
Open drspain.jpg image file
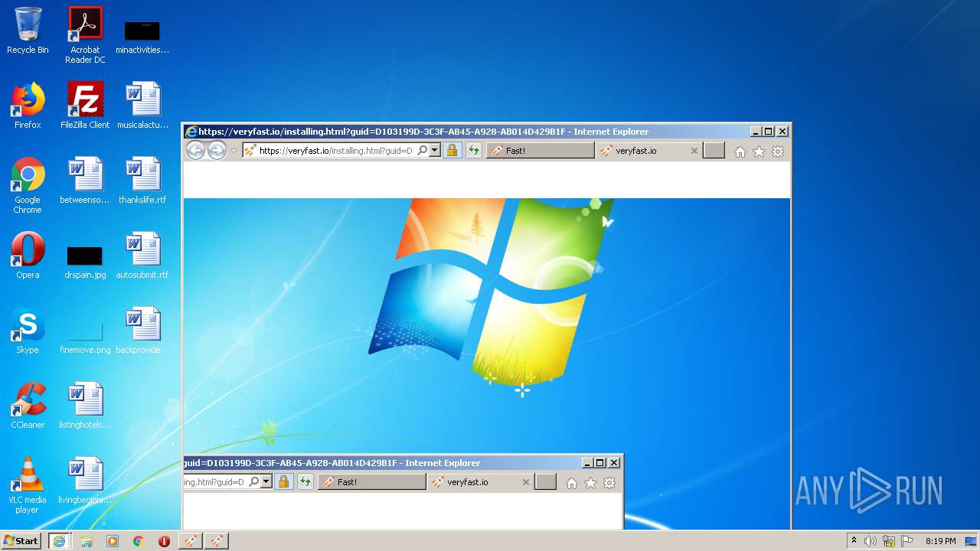(x=85, y=262)
